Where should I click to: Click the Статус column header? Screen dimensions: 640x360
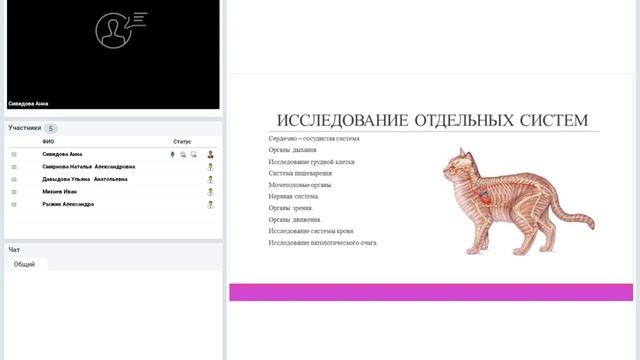182,142
